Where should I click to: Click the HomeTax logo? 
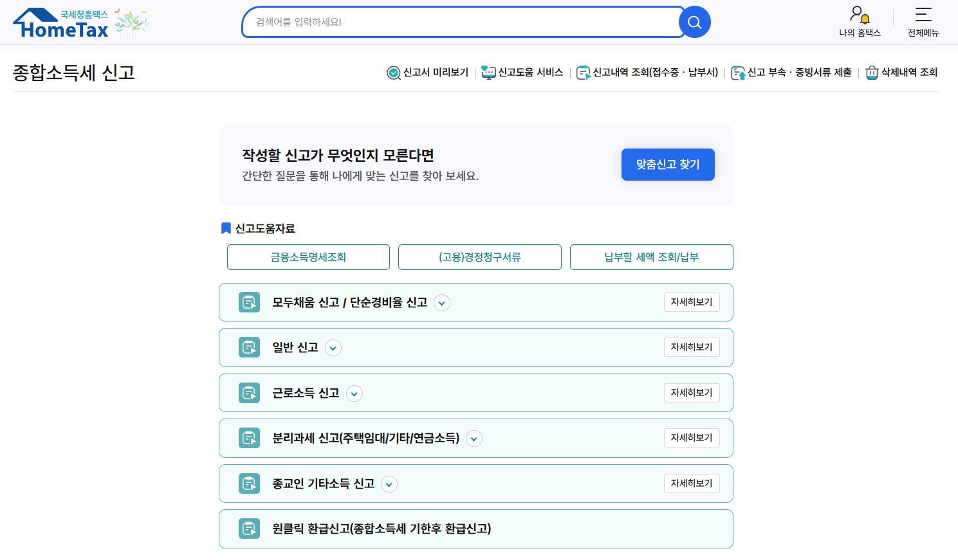[60, 23]
